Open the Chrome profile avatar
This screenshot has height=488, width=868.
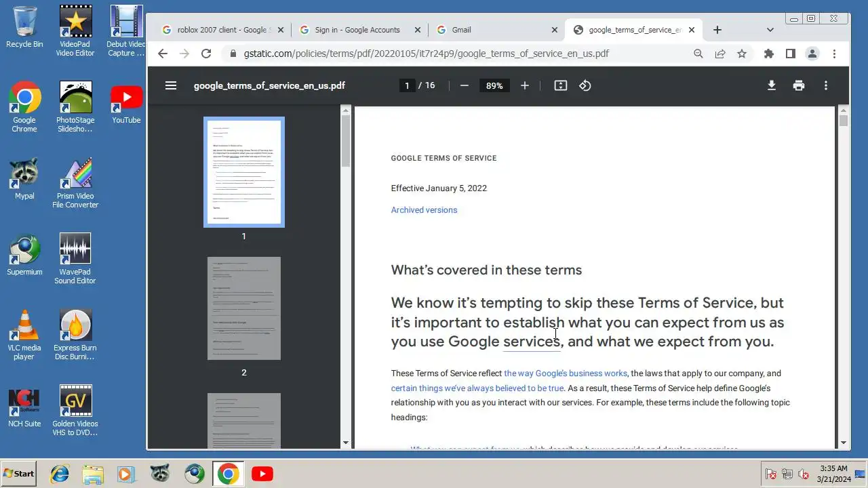(812, 54)
